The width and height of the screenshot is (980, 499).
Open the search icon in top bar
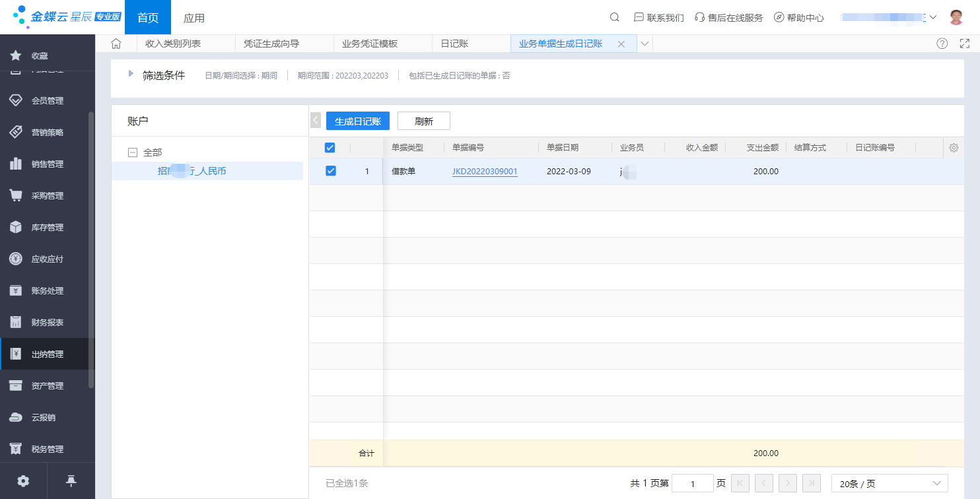point(614,17)
